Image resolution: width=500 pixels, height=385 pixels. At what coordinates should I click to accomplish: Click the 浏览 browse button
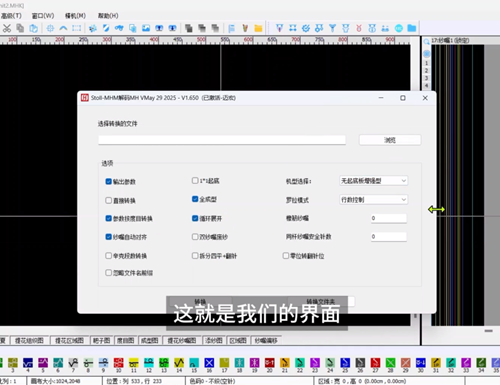pos(390,140)
